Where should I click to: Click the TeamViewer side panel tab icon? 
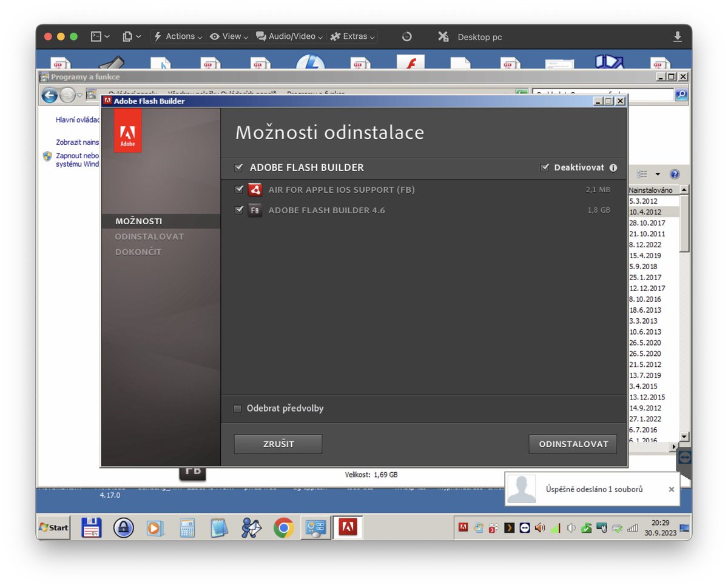(685, 458)
